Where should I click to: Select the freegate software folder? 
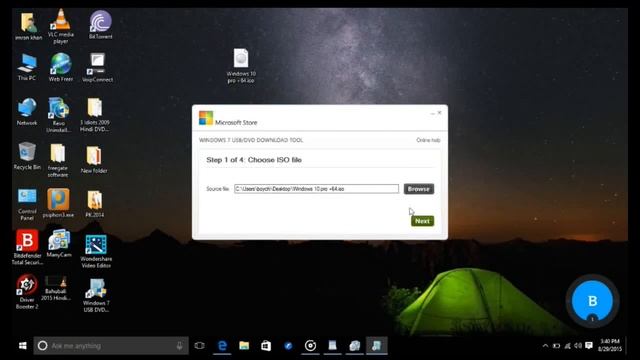click(58, 160)
